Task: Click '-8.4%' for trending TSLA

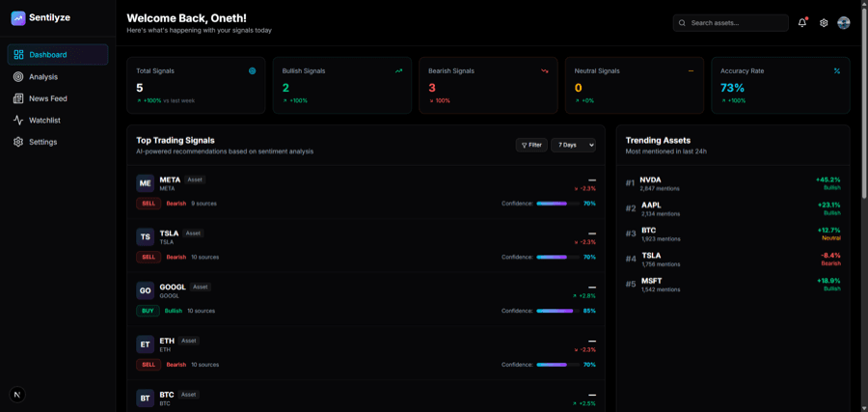Action: click(831, 256)
